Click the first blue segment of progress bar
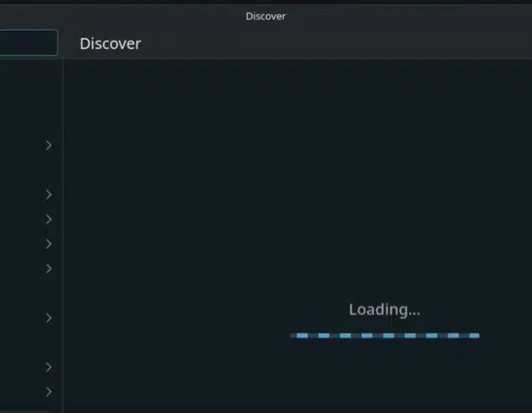The width and height of the screenshot is (532, 413). pyautogui.click(x=302, y=336)
